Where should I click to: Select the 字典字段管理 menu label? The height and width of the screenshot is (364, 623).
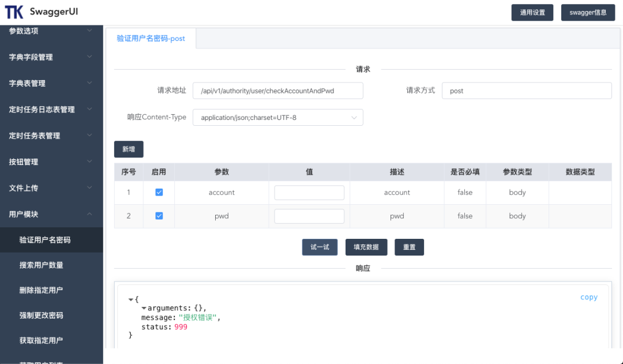click(x=31, y=57)
